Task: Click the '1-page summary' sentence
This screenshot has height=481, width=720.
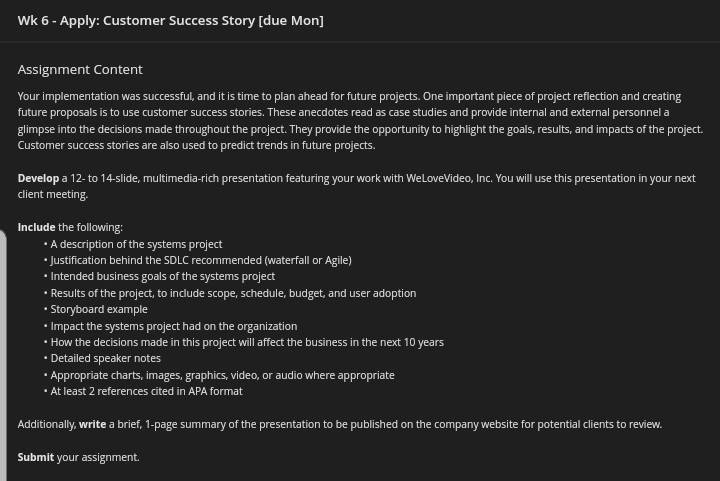Action: [x=340, y=424]
